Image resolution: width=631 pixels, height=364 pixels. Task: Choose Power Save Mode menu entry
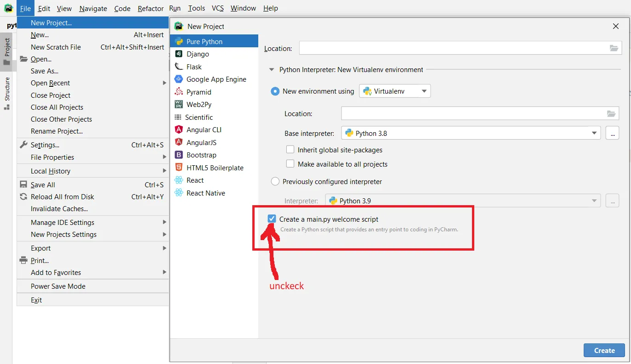[93, 286]
